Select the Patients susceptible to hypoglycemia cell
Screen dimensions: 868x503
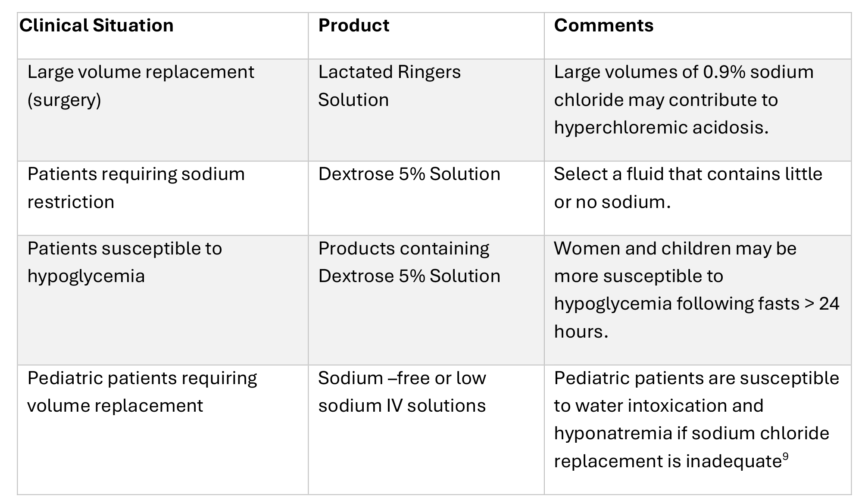(125, 262)
